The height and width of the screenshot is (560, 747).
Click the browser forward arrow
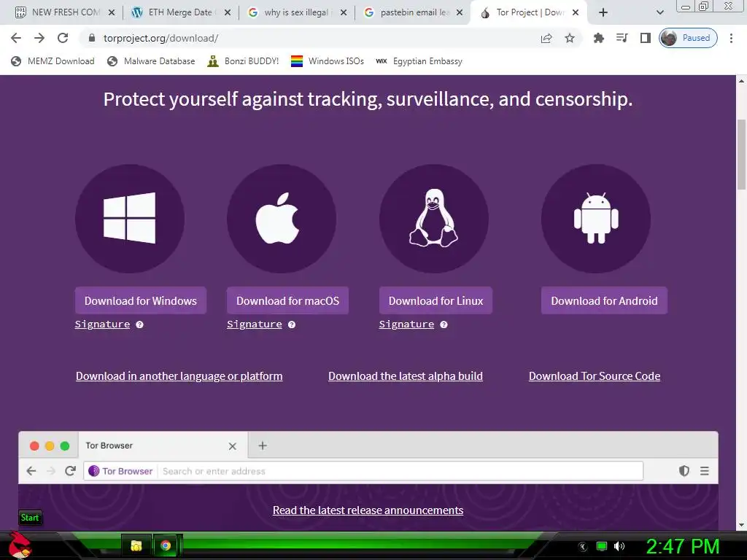point(39,38)
